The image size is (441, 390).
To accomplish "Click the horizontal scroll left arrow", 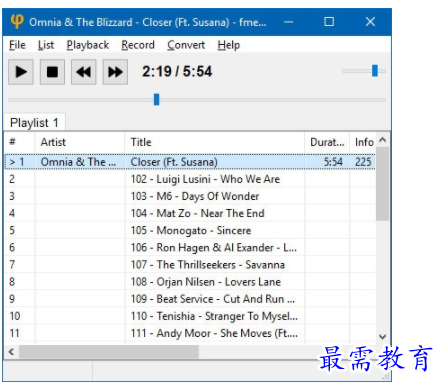I will 11,352.
